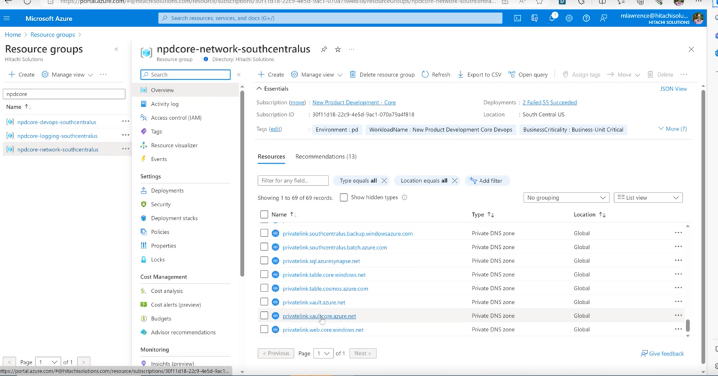Screen dimensions: 718x376
Task: Open Activity log in the resource menu
Action: [x=164, y=104]
